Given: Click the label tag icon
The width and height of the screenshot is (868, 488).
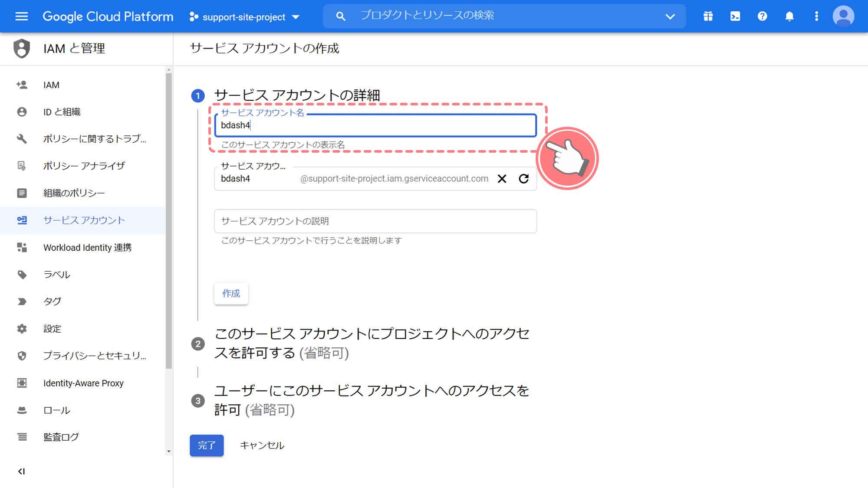Looking at the screenshot, I should [x=22, y=275].
